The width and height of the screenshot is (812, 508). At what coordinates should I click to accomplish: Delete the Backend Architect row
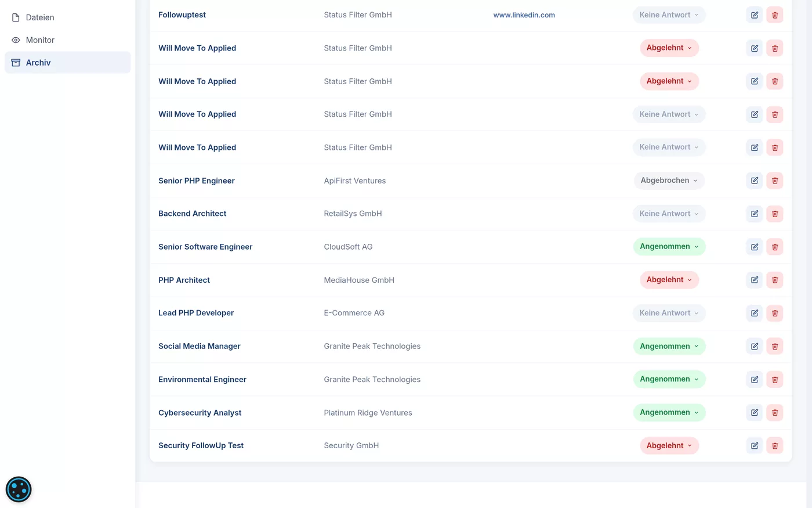(775, 214)
